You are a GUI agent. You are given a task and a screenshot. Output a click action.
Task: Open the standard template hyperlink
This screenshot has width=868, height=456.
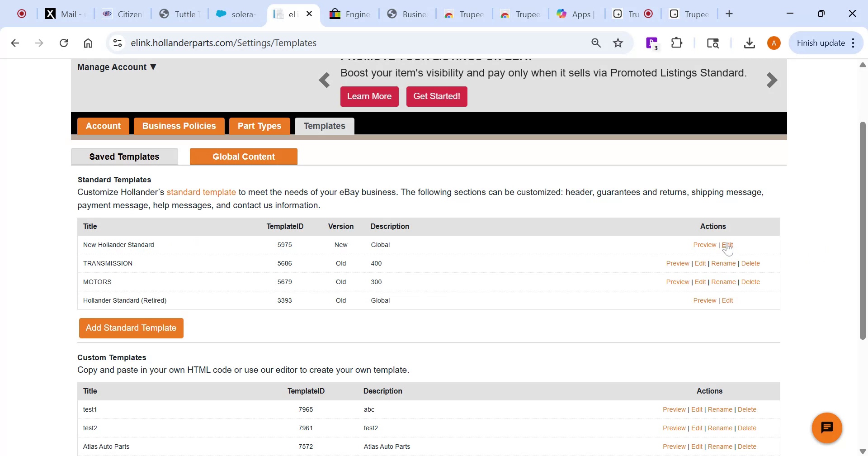(201, 192)
